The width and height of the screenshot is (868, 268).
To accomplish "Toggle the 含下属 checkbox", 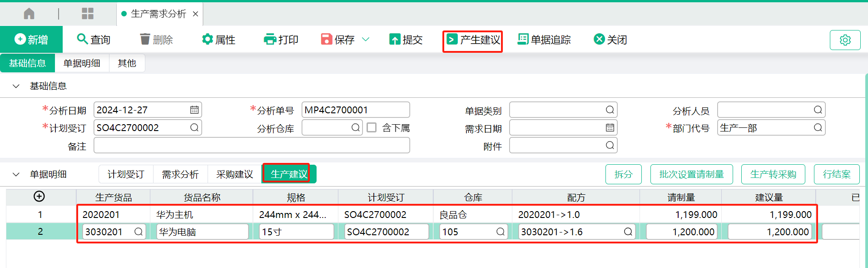I will 372,127.
